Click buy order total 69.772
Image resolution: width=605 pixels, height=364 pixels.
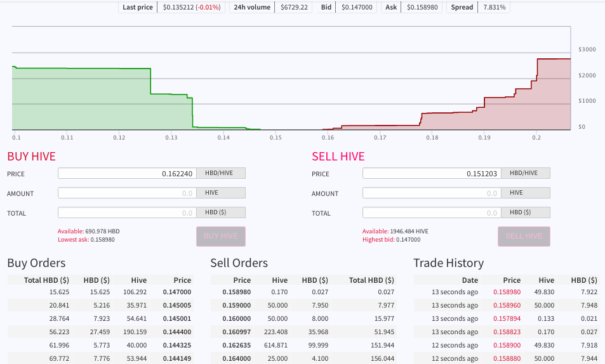(59, 358)
